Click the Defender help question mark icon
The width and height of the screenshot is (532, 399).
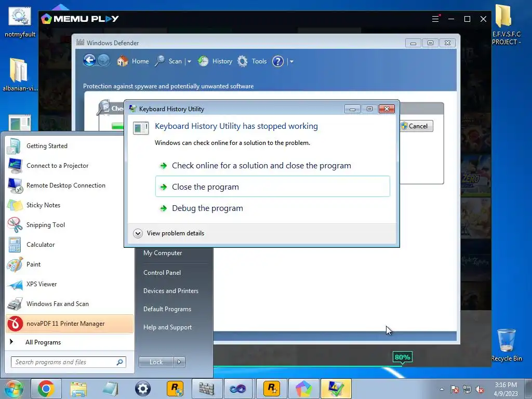point(277,61)
